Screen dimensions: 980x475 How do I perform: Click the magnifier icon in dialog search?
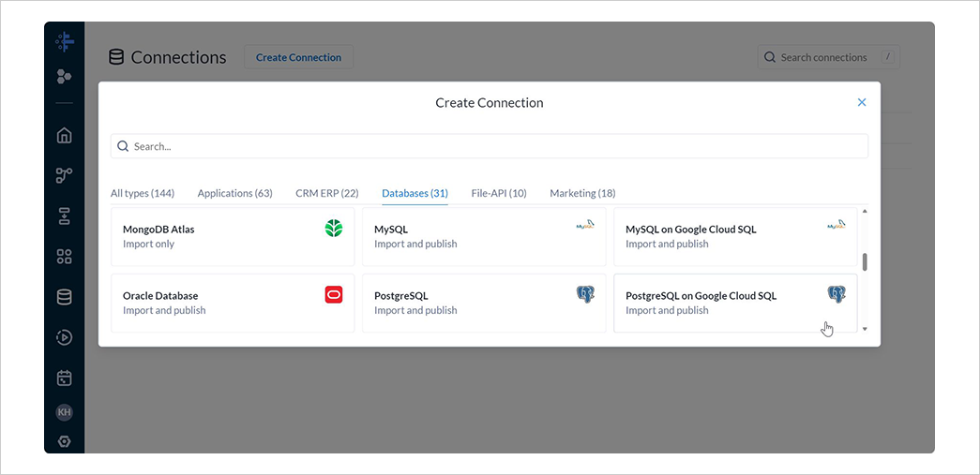tap(123, 146)
